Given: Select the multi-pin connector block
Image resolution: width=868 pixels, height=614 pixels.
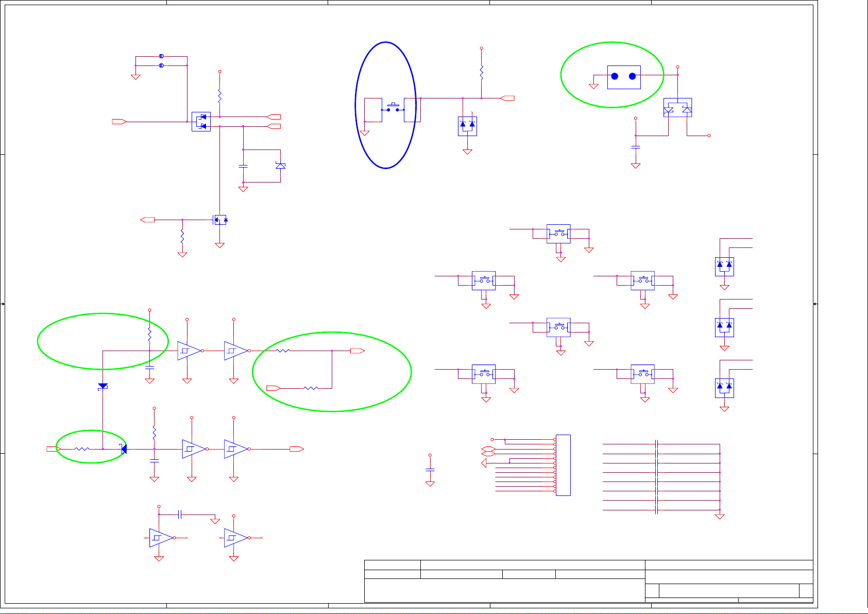Looking at the screenshot, I should [x=563, y=466].
